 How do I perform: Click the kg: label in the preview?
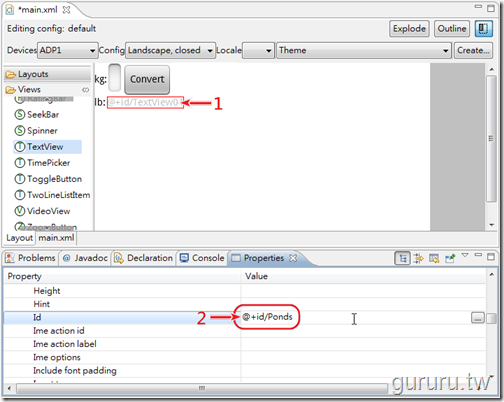[x=100, y=79]
